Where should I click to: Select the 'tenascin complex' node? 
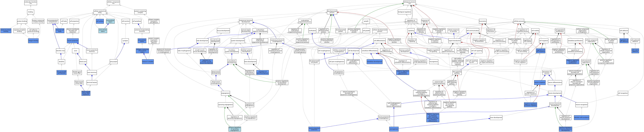(x=148, y=62)
